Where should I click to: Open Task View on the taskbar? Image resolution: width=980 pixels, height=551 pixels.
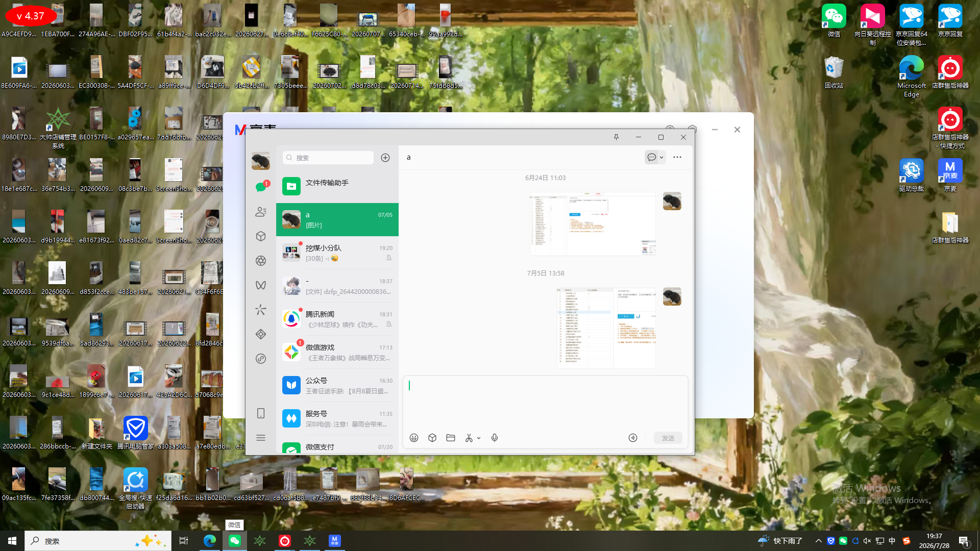point(184,541)
